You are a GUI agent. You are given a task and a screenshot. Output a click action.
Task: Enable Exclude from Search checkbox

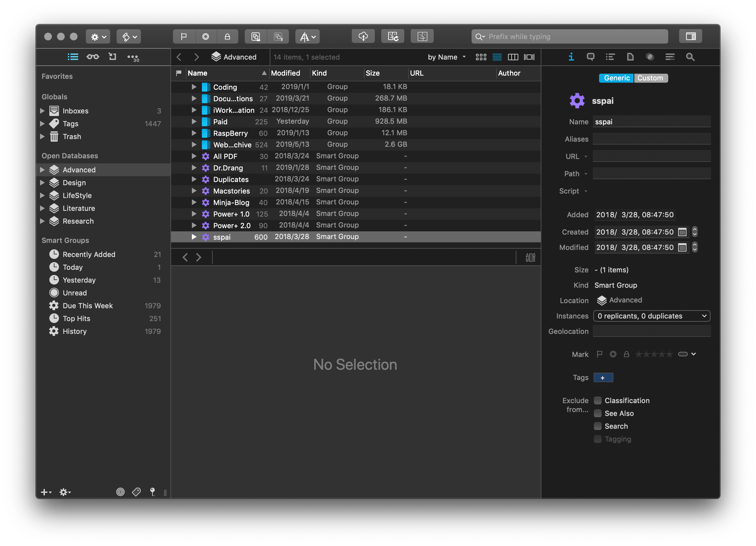[598, 426]
